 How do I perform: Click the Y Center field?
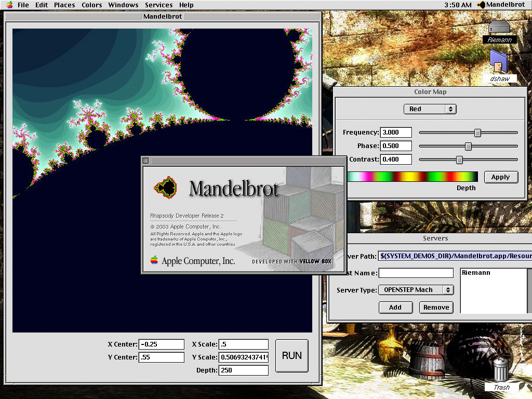pos(162,357)
